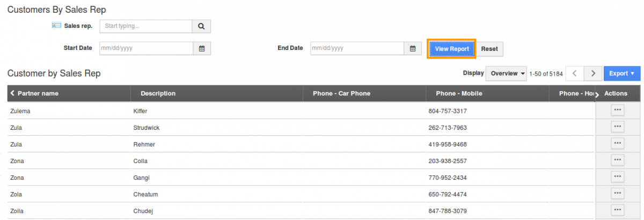Click the Reset button

489,48
